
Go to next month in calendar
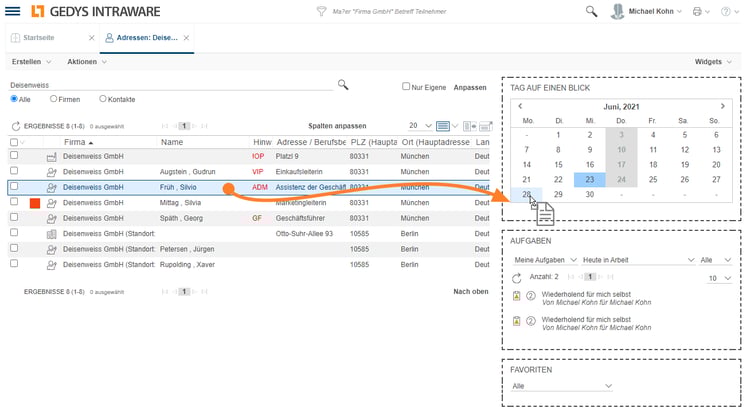pos(723,106)
